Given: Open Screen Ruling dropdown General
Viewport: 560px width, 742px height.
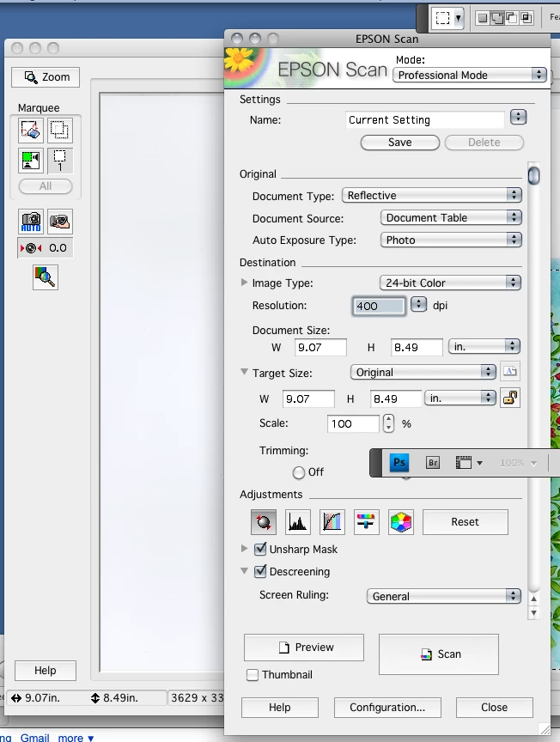Looking at the screenshot, I should (x=443, y=596).
